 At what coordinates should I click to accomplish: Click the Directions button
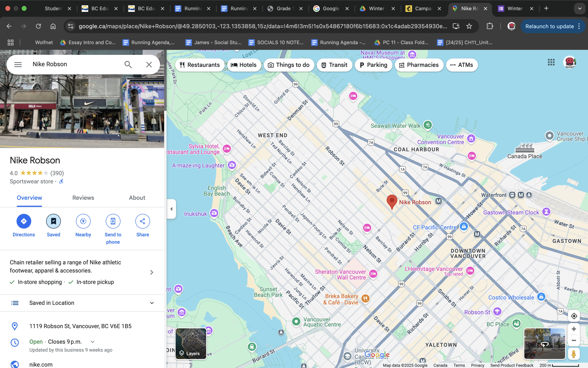[x=24, y=221]
